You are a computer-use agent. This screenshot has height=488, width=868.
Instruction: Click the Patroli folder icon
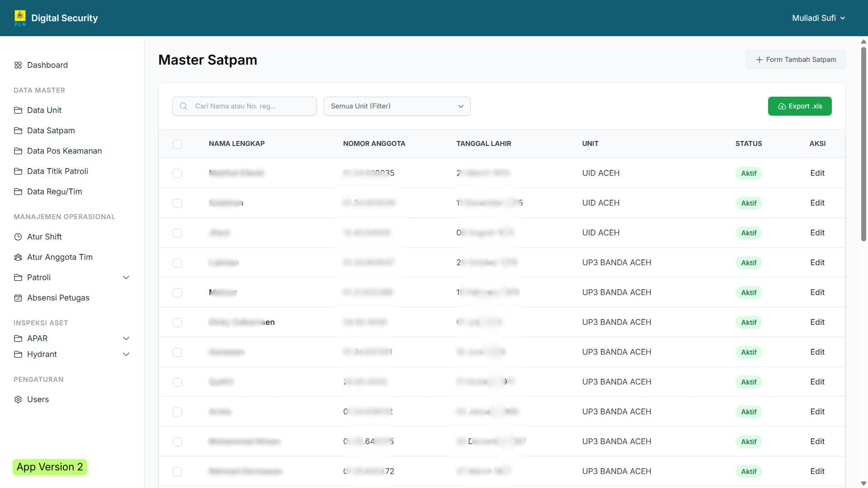tap(18, 277)
